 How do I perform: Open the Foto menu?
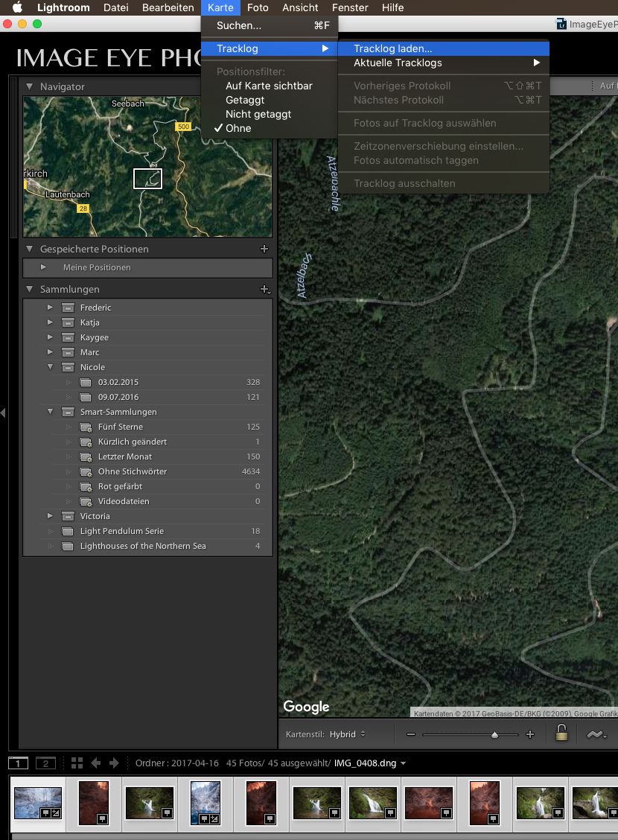point(258,7)
